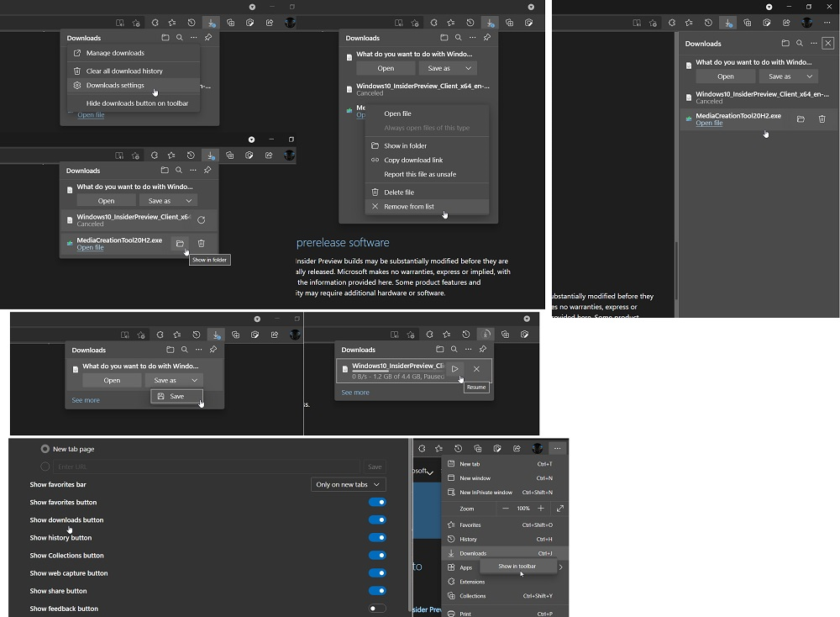840x617 pixels.
Task: Click the Enter URL input field
Action: coord(207,467)
